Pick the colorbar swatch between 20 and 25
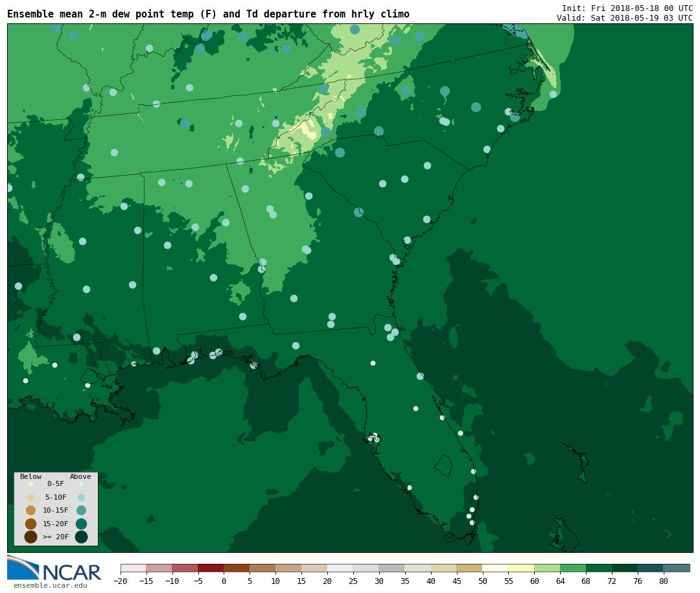The width and height of the screenshot is (700, 593). 340,568
